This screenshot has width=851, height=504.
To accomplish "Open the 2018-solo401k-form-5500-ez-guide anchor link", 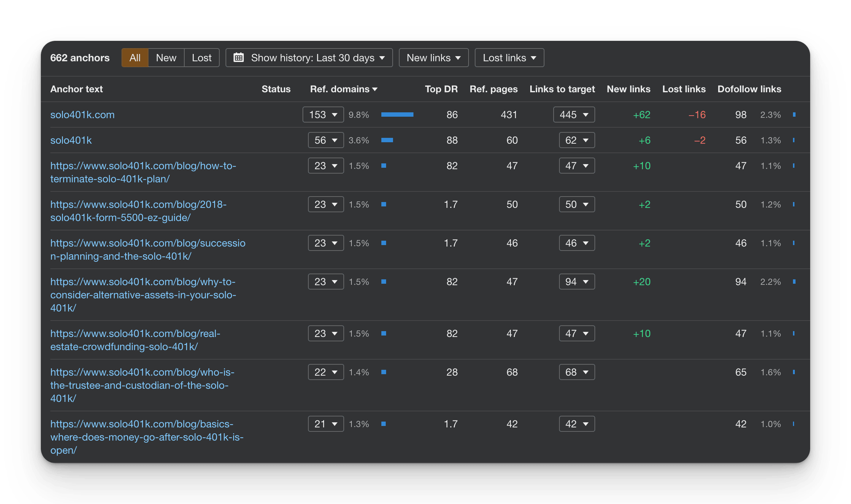I will pyautogui.click(x=139, y=211).
